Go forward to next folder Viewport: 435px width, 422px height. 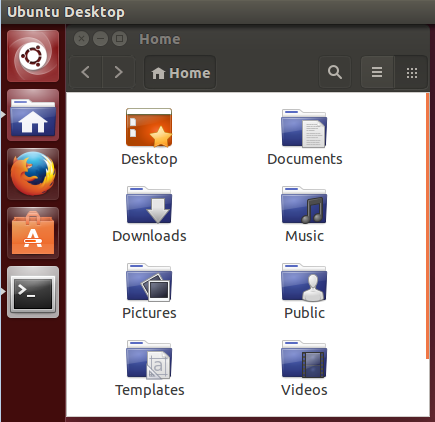119,72
